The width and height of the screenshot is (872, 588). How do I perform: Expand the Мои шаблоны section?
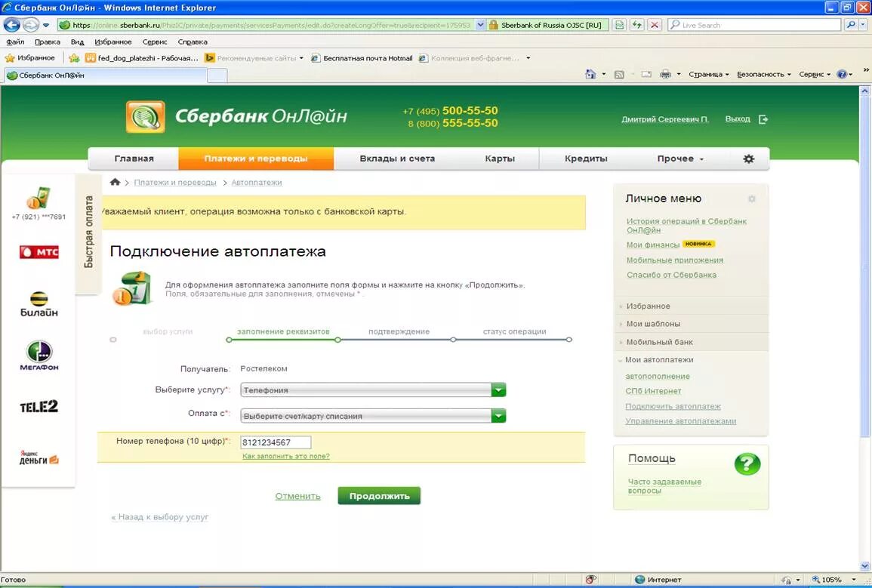(653, 324)
